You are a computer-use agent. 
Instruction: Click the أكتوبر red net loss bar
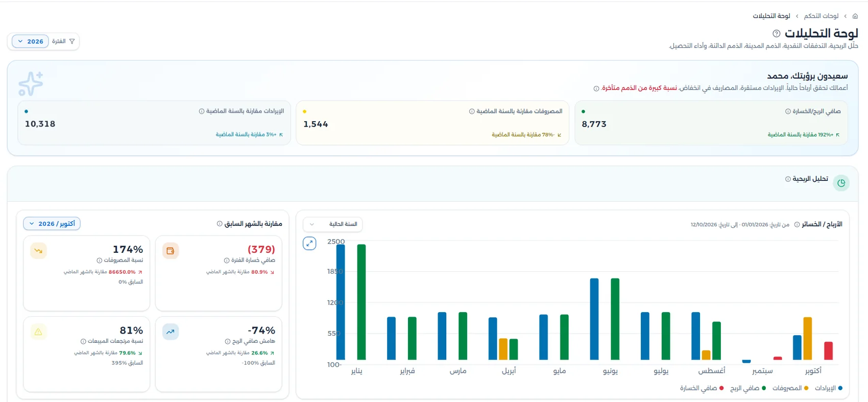click(828, 351)
